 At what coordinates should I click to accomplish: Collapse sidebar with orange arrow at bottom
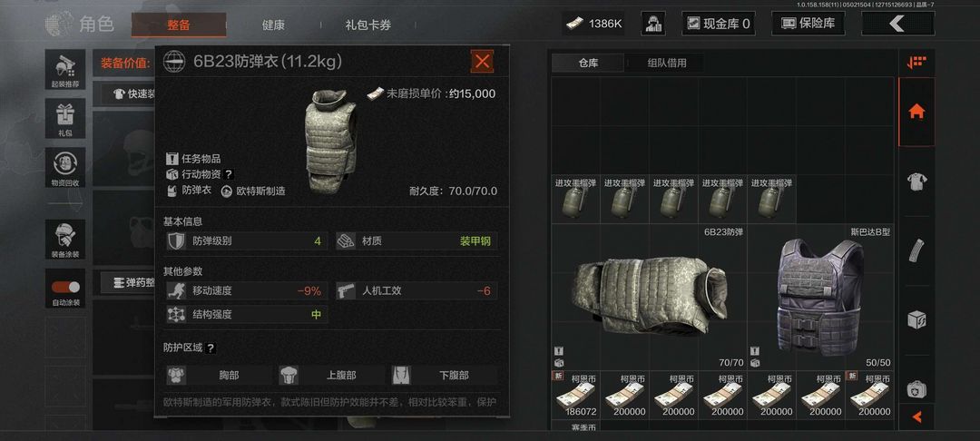(x=916, y=416)
